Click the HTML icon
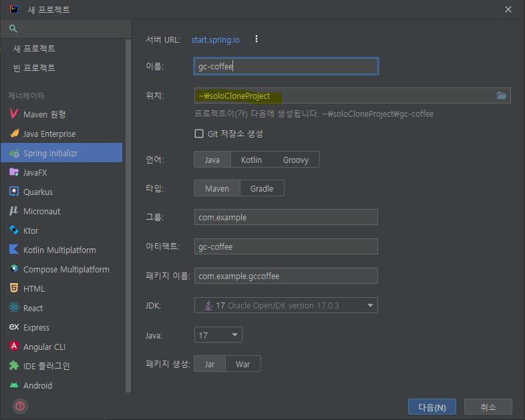525x420 pixels. click(14, 288)
